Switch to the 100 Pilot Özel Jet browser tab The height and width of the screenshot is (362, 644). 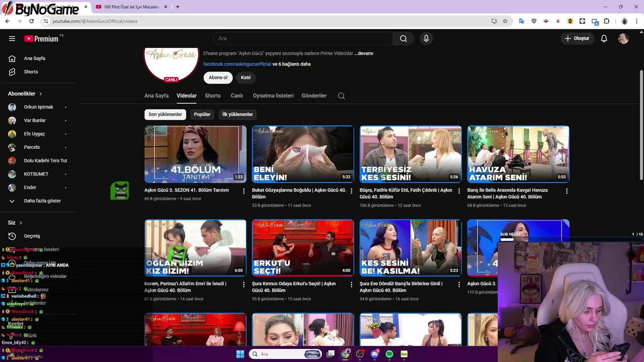131,7
